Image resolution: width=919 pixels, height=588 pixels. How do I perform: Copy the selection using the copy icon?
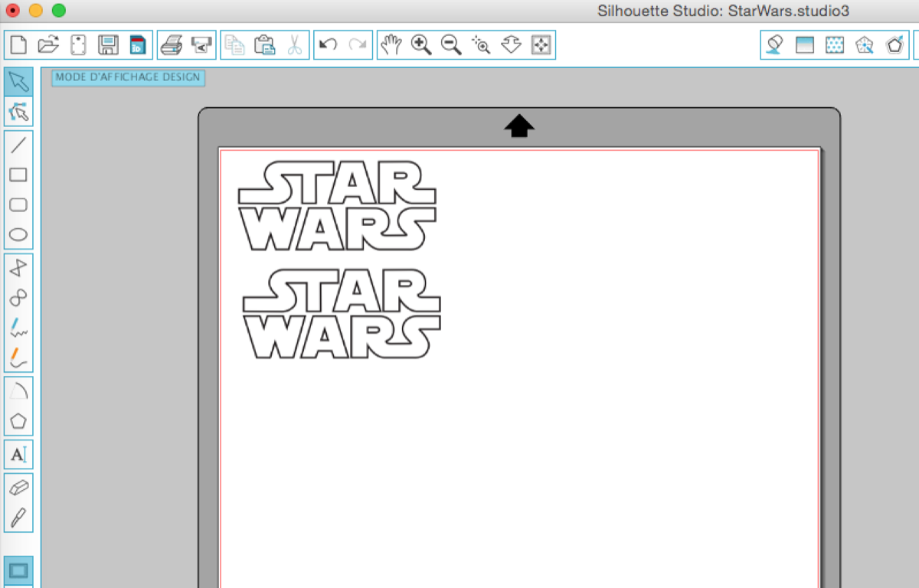pos(234,44)
